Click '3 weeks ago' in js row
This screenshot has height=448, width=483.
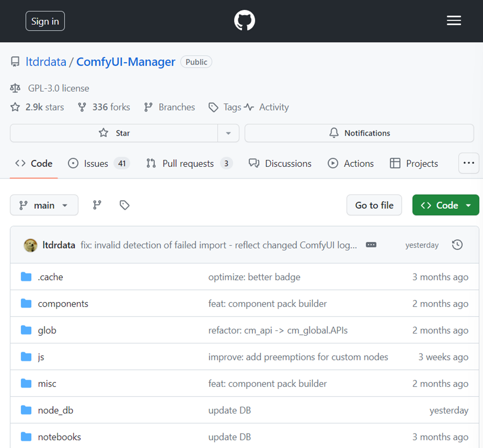[x=443, y=357]
